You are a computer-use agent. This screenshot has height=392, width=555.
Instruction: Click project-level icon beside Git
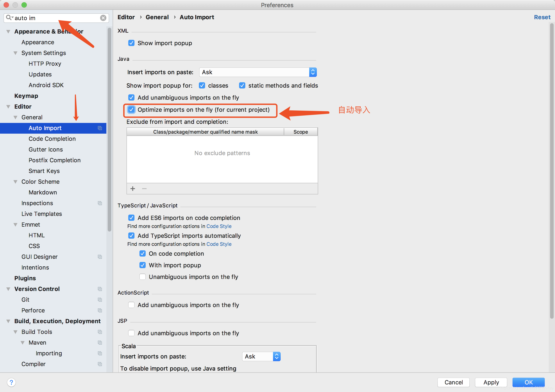click(100, 300)
